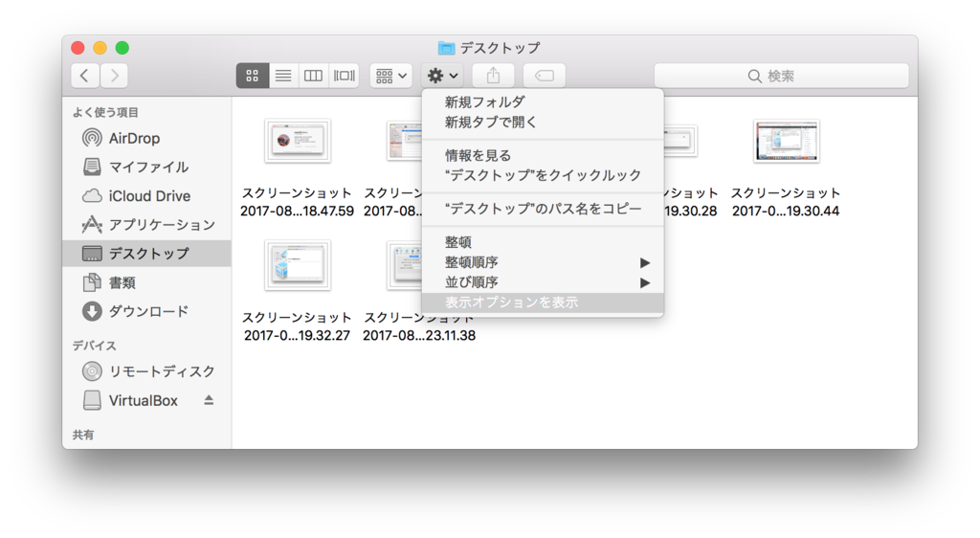Click the Share toolbar icon
Viewport: 980px width, 538px height.
[x=493, y=76]
